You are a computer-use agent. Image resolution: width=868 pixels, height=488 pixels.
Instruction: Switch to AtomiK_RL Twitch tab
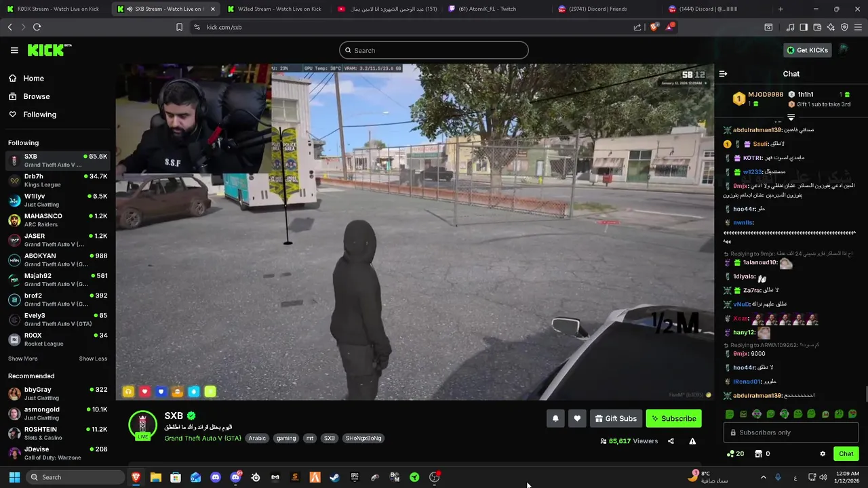[495, 9]
